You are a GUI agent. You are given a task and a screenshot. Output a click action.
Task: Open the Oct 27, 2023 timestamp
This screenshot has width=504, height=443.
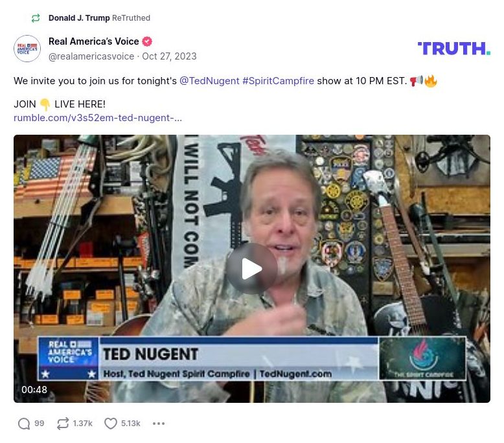(x=169, y=56)
